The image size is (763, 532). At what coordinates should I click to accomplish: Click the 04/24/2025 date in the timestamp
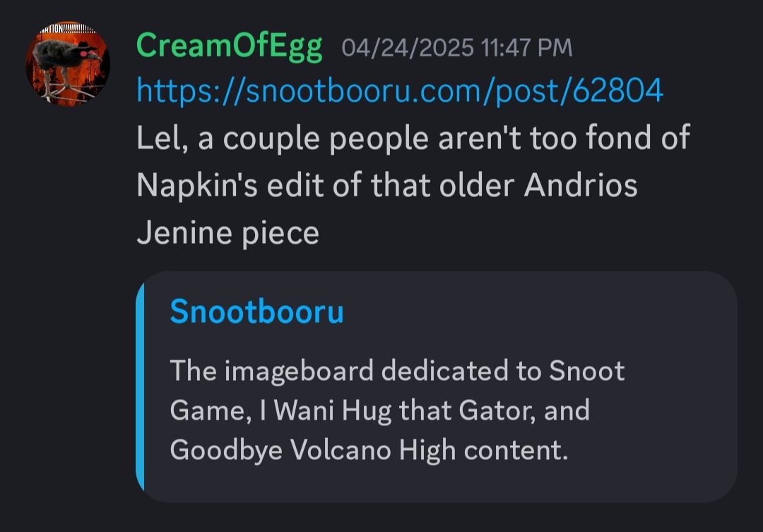point(408,48)
